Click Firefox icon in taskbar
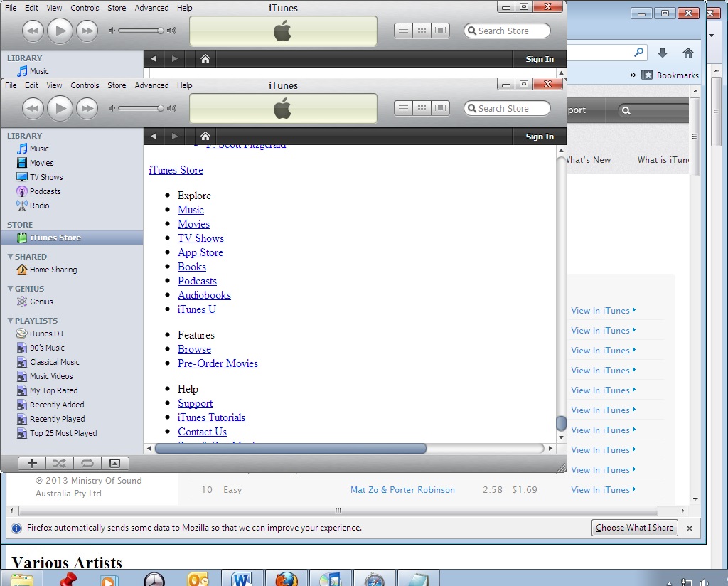 287,580
